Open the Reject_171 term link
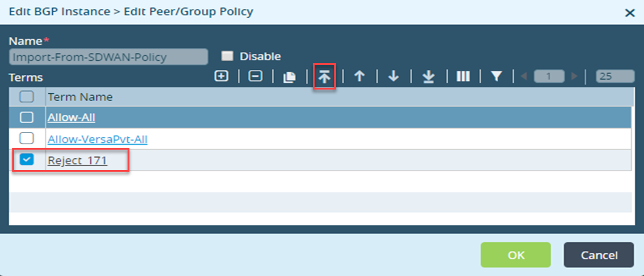The height and width of the screenshot is (276, 644). click(77, 160)
